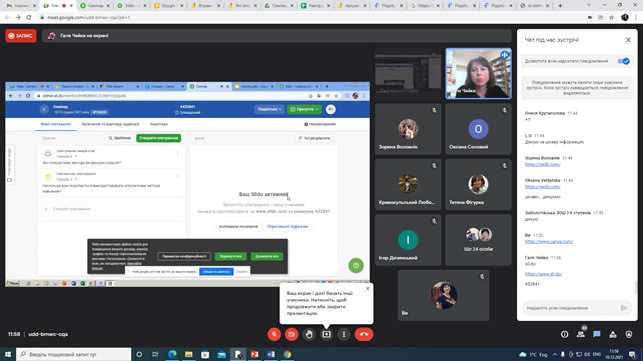Toggle allow everyone to send messages
This screenshot has width=643, height=361.
click(623, 61)
